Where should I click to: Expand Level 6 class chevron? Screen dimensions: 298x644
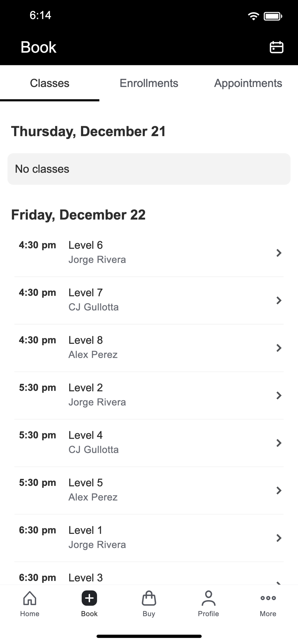(279, 253)
